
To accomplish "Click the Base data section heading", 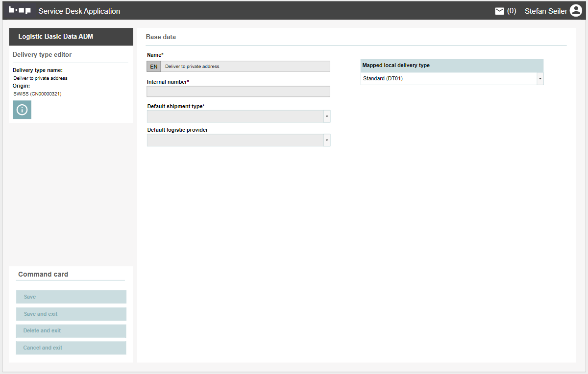I will point(161,37).
